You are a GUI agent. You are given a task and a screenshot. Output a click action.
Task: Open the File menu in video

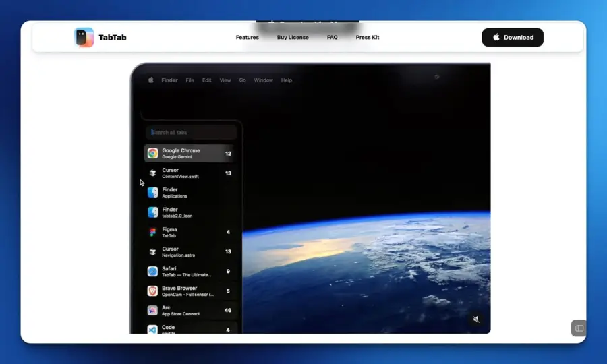(190, 80)
